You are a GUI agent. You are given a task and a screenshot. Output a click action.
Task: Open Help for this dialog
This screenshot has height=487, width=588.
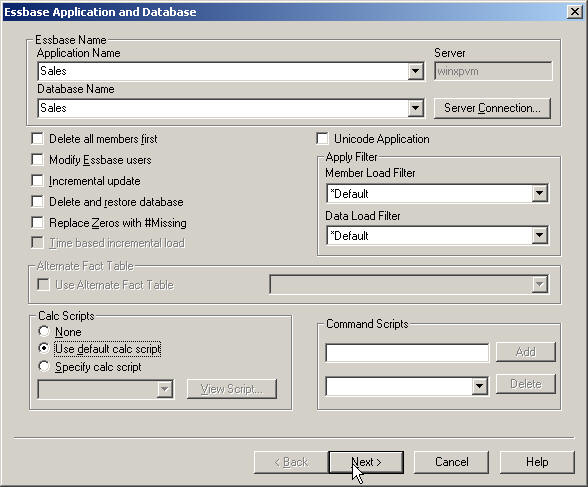click(x=537, y=462)
